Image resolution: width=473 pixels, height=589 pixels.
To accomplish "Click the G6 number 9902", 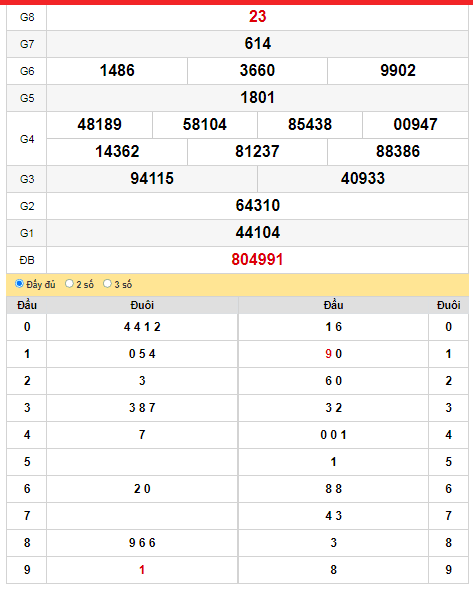I will click(398, 71).
